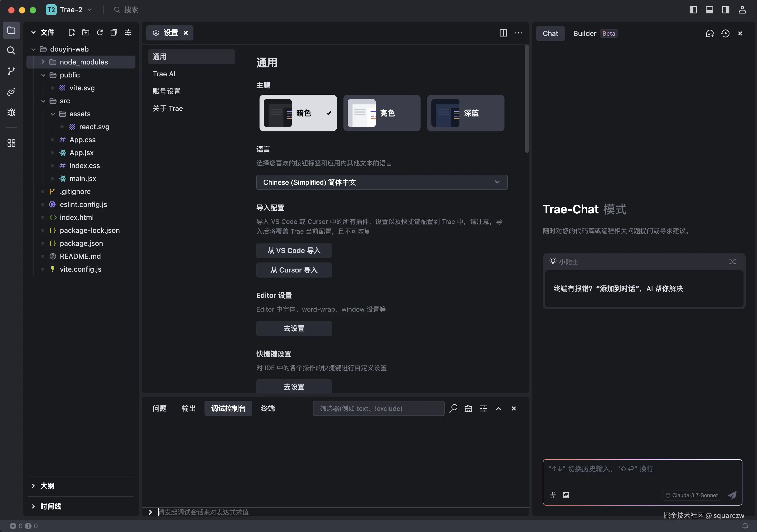Screen dimensions: 757x532
Task: Click 从 VS Code 导入 button
Action: click(x=294, y=251)
